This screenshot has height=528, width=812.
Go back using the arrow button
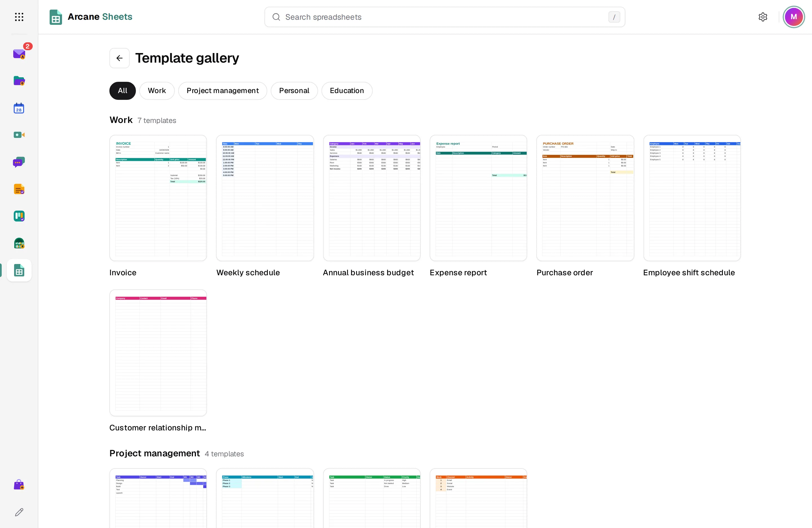(120, 58)
